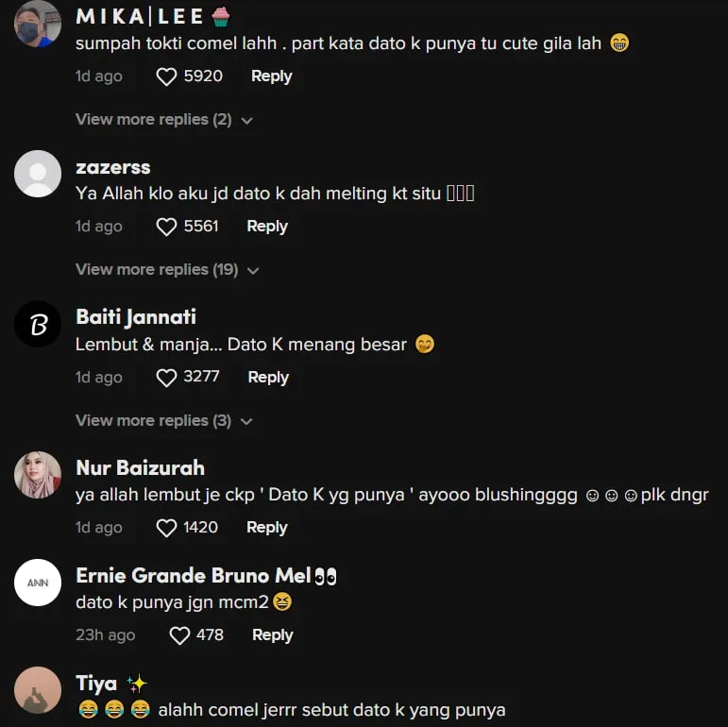
Task: Reply to Ernie Grande Bruno Mel's comment
Action: [273, 635]
